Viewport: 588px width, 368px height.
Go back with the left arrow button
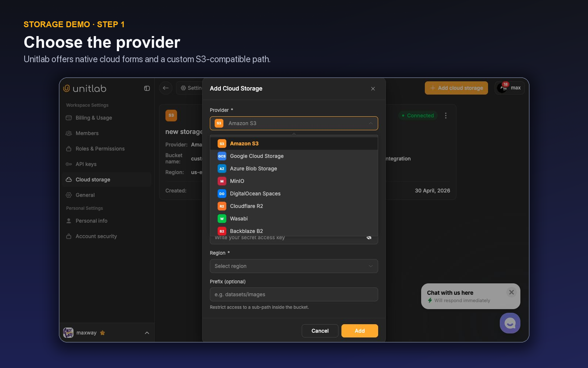(166, 88)
